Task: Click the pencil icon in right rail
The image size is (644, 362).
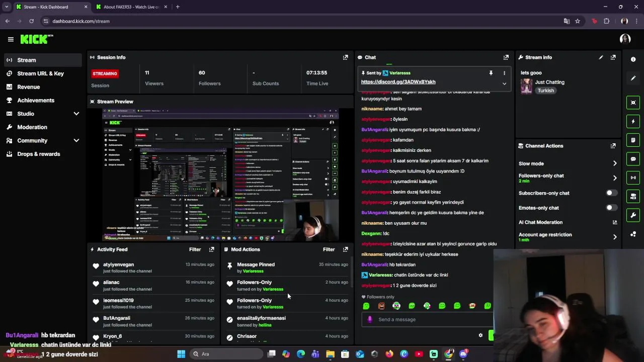Action: pyautogui.click(x=633, y=78)
